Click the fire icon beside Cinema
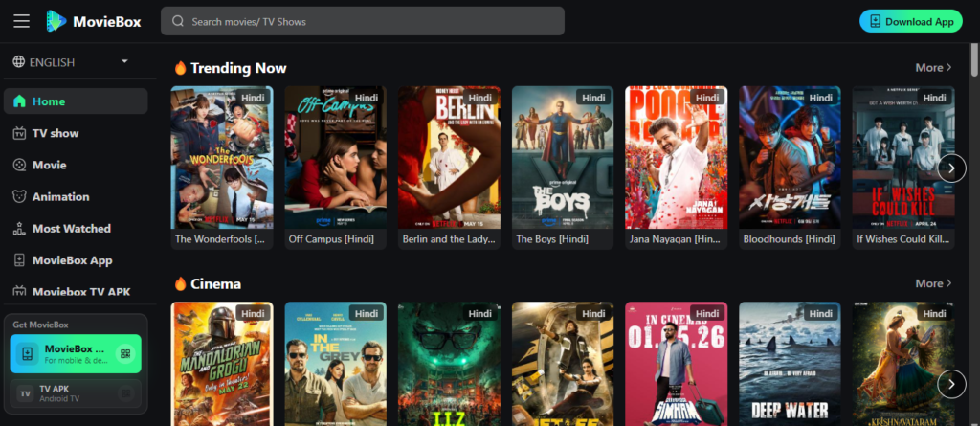Screen dimensions: 980x426 181,283
